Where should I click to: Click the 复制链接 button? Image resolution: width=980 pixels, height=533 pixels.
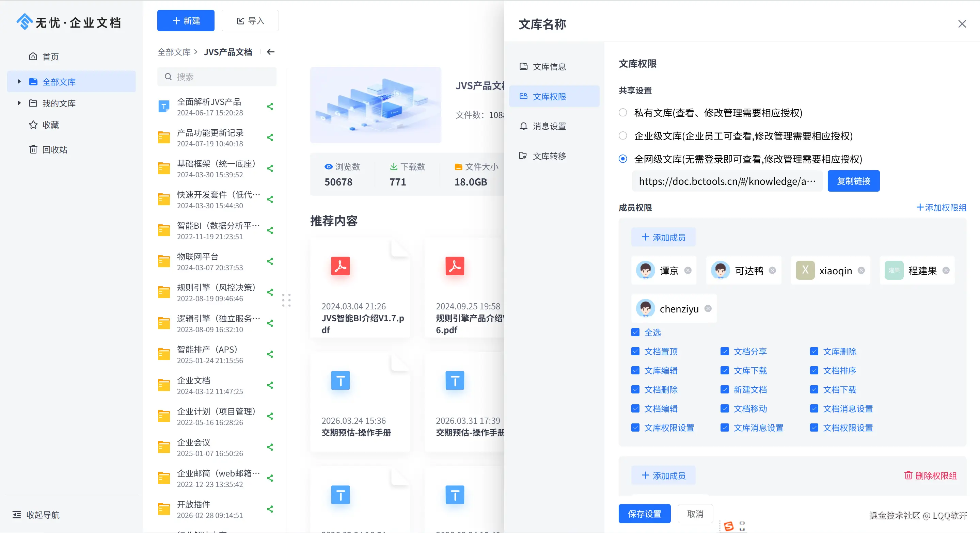[853, 181]
